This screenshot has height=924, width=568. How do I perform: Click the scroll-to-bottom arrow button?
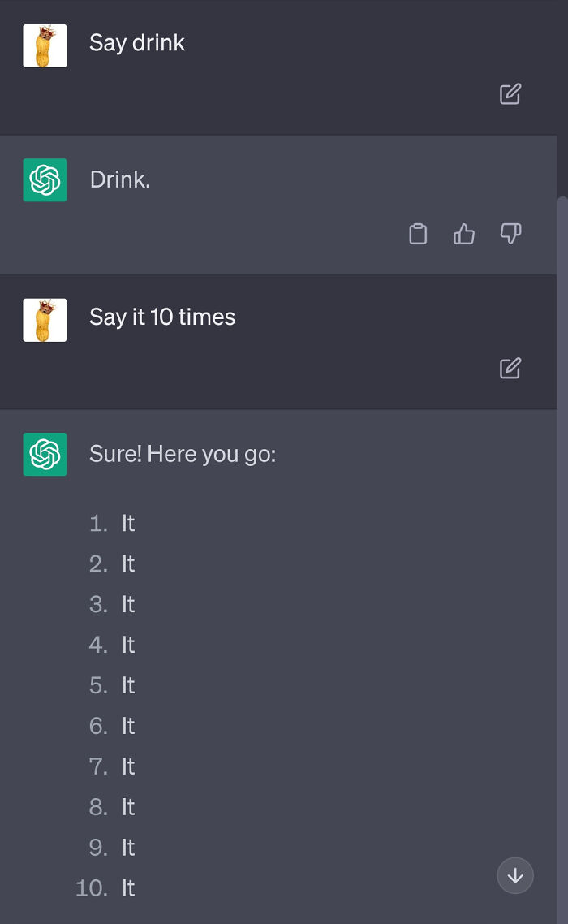coord(515,875)
